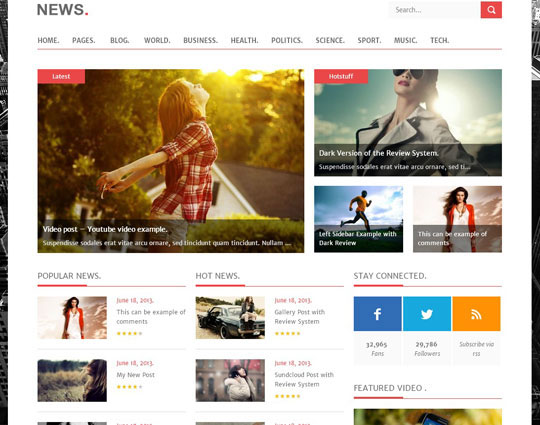
Task: Click the STAY CONNECTED. section heading
Action: tap(390, 276)
